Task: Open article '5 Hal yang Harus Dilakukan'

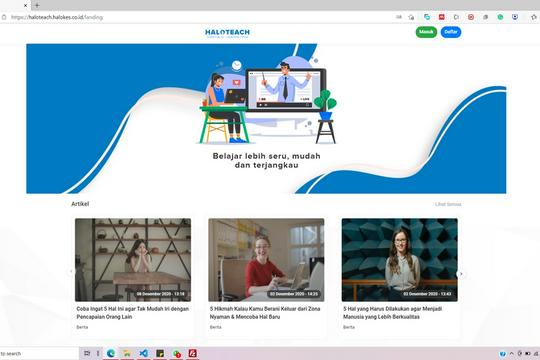Action: 393,313
